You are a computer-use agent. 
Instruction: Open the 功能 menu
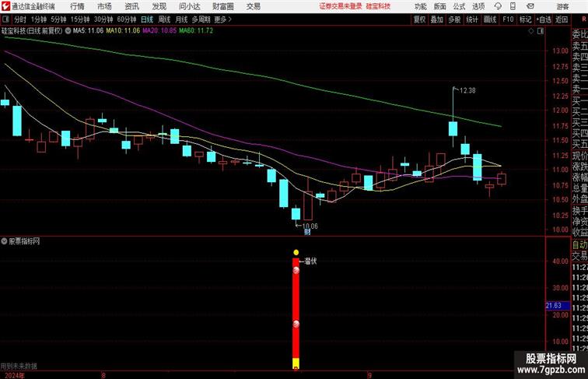pos(420,6)
